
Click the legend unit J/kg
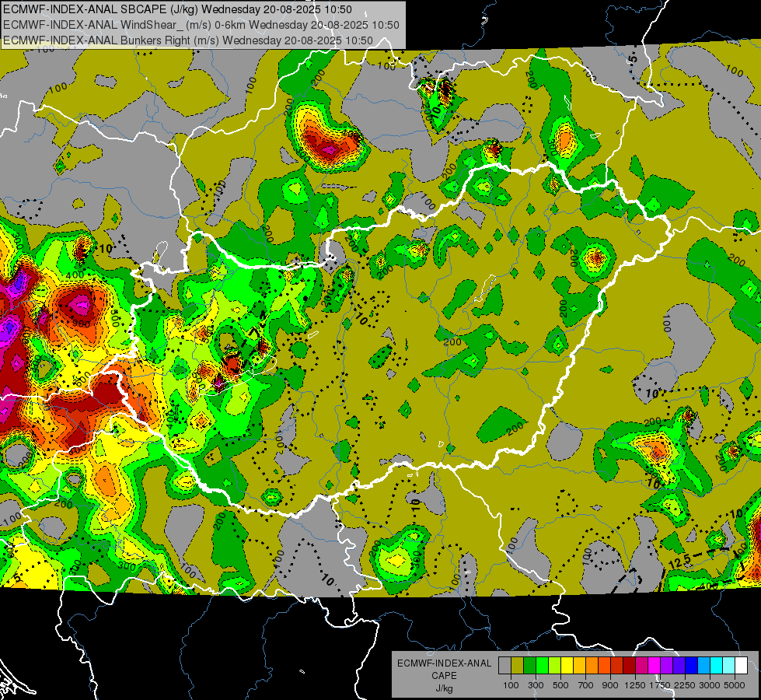444,688
